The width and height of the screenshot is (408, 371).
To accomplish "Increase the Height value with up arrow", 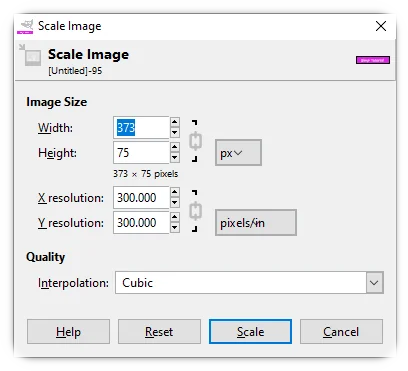I will click(x=175, y=147).
